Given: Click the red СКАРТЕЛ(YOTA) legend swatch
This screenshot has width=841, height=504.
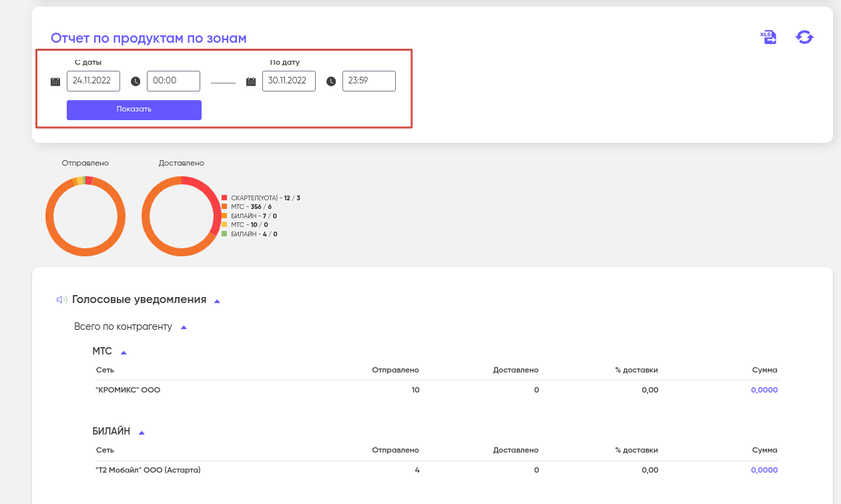Looking at the screenshot, I should (225, 198).
